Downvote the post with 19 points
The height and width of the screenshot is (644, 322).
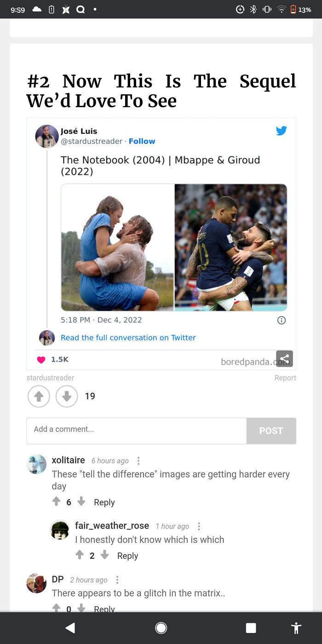(x=67, y=396)
